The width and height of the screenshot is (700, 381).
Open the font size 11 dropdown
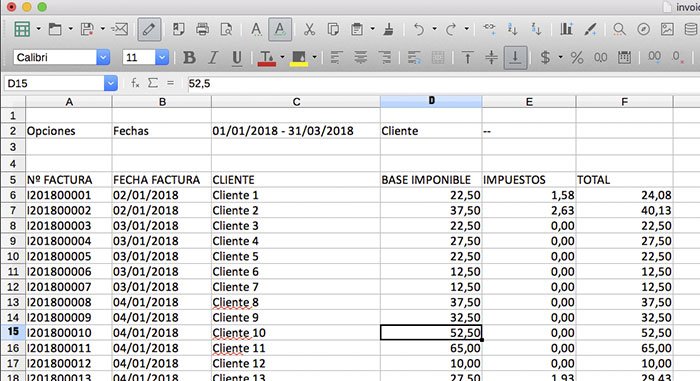[x=162, y=58]
